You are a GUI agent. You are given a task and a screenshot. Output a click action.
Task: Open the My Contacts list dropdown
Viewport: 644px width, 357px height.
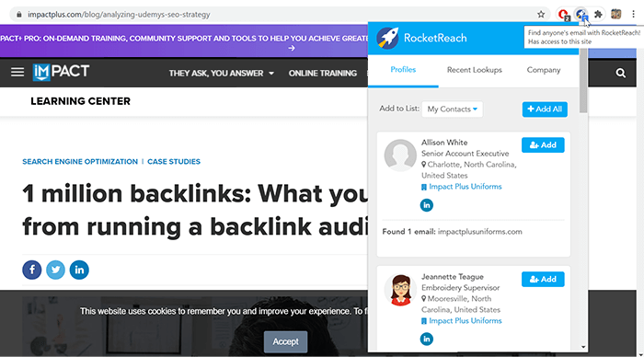click(x=453, y=109)
